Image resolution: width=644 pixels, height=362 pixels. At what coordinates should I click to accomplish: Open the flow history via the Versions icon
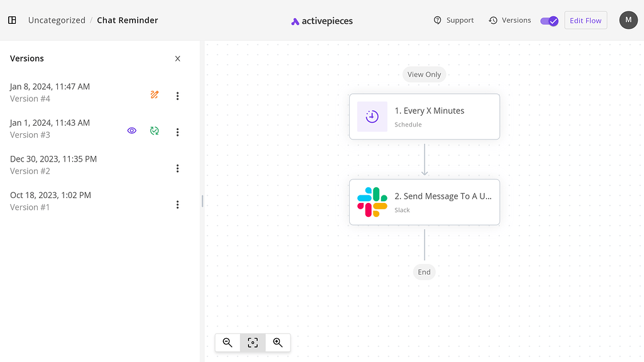coord(509,19)
